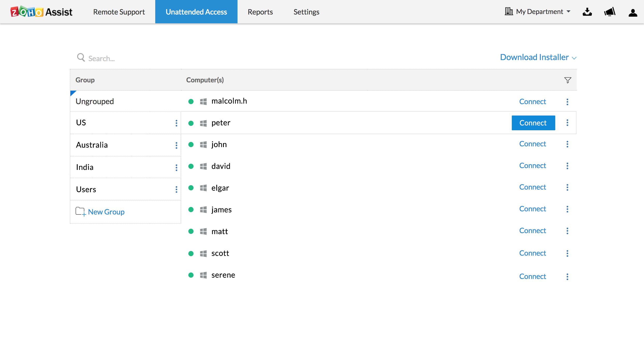Switch to the Remote Support tab
644x352 pixels.
pos(119,12)
